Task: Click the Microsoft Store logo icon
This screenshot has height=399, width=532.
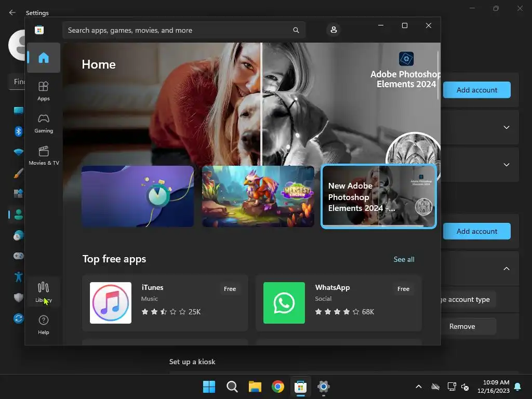Action: (39, 30)
